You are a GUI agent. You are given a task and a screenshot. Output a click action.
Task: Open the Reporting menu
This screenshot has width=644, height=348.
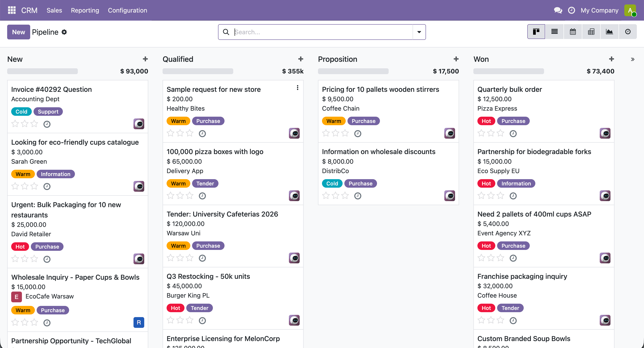[x=85, y=10]
